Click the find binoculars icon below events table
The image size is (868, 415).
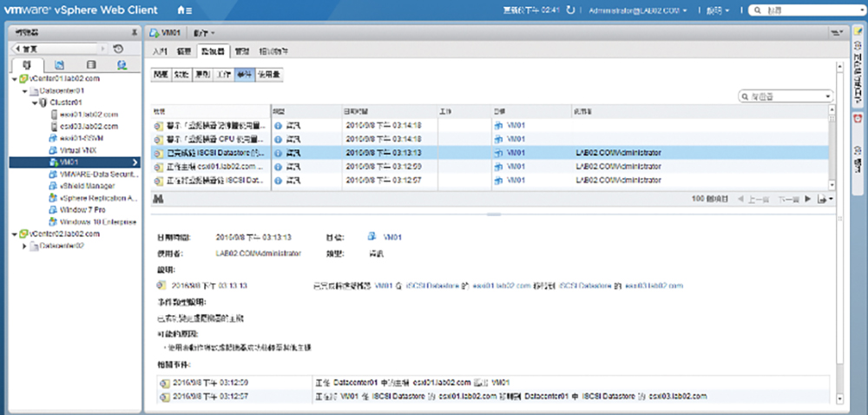coord(158,198)
